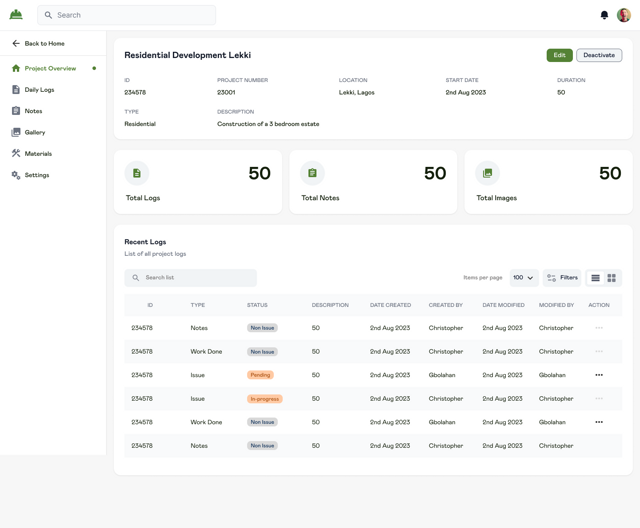The width and height of the screenshot is (640, 528).
Task: Go to Daily Logs in sidebar
Action: point(39,90)
